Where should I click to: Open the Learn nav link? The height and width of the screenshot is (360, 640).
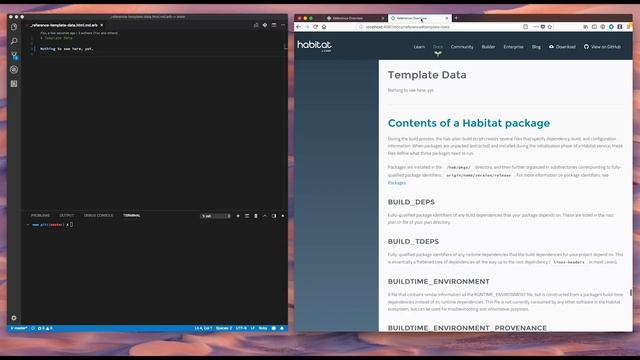click(x=419, y=47)
